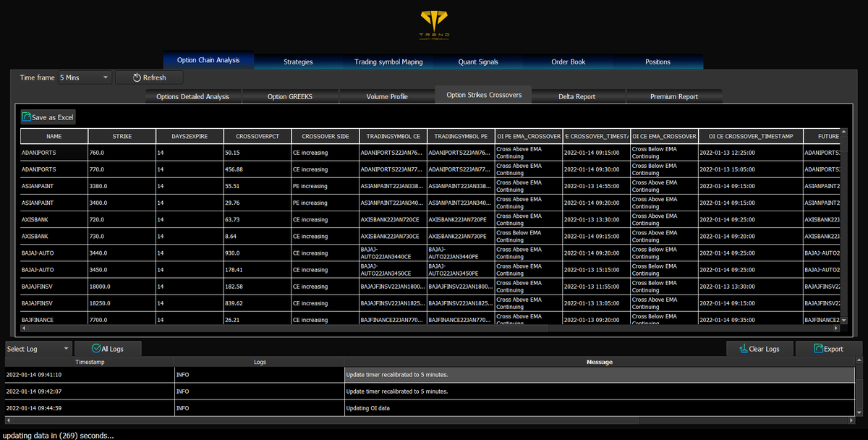Switch to Premium Report sub-tab
Image resolution: width=868 pixels, height=440 pixels.
(673, 96)
